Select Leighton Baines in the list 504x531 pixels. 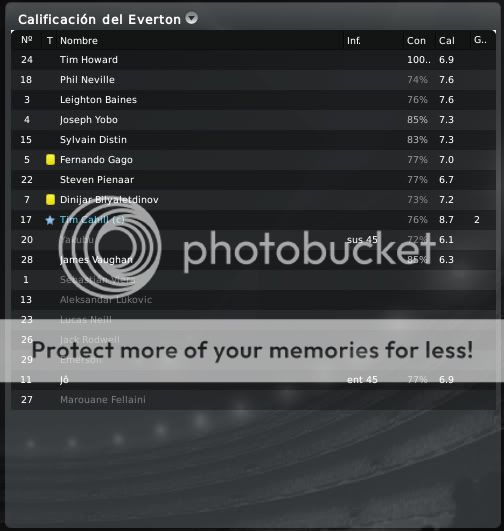(98, 100)
